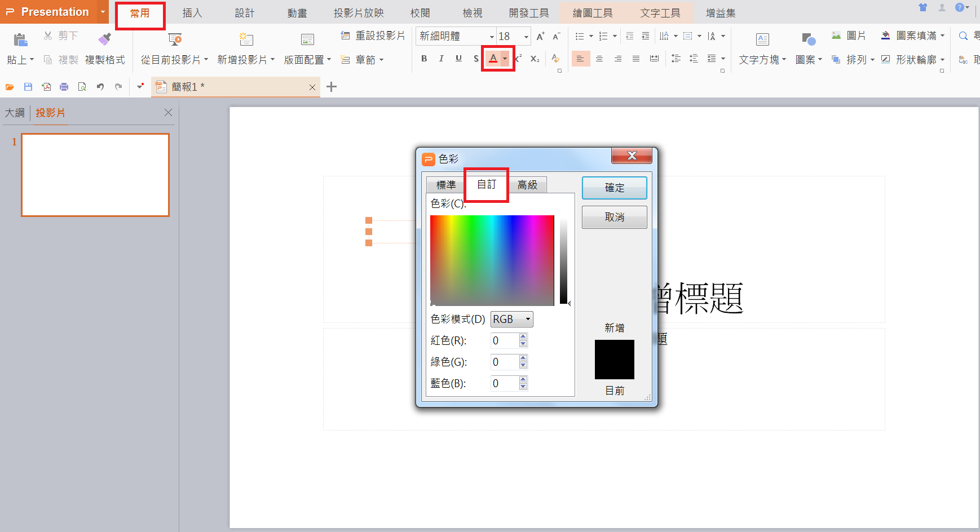Open a new document tab with plus
Screen dimensions: 980x532
[x=332, y=87]
